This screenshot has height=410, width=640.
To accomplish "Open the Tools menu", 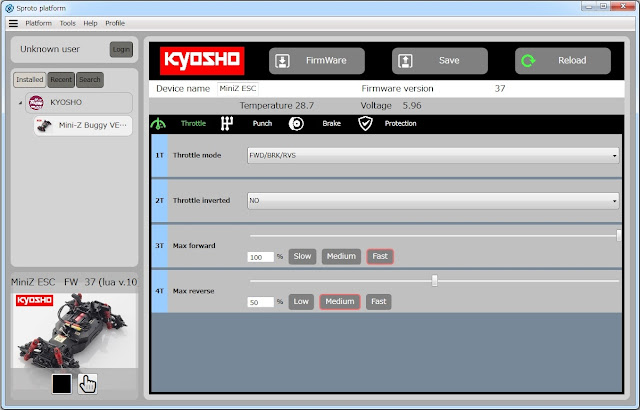I will [x=67, y=23].
